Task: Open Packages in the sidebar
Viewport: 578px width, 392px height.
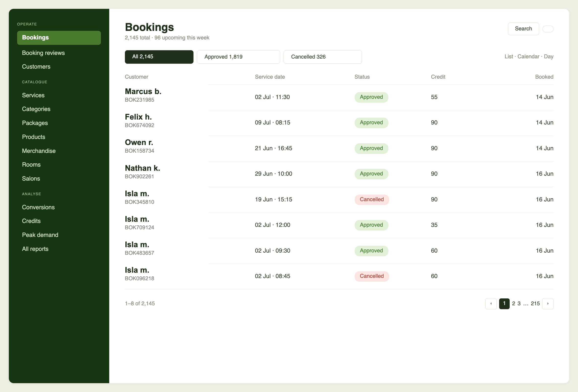Action: click(35, 123)
